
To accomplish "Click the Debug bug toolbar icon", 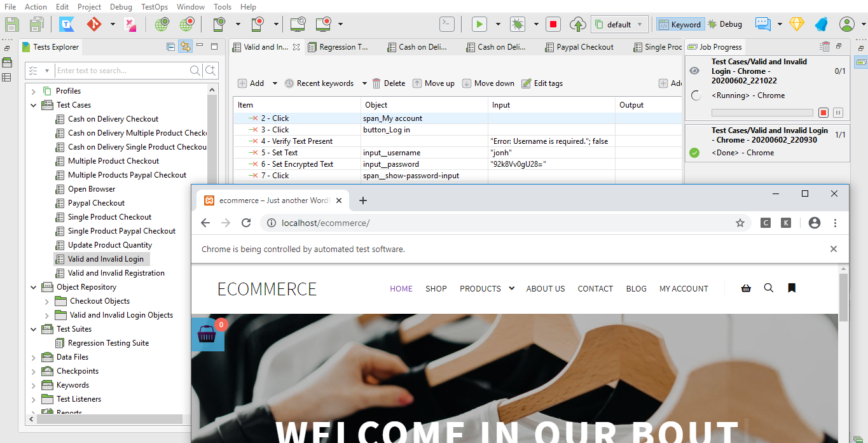I will tap(518, 24).
